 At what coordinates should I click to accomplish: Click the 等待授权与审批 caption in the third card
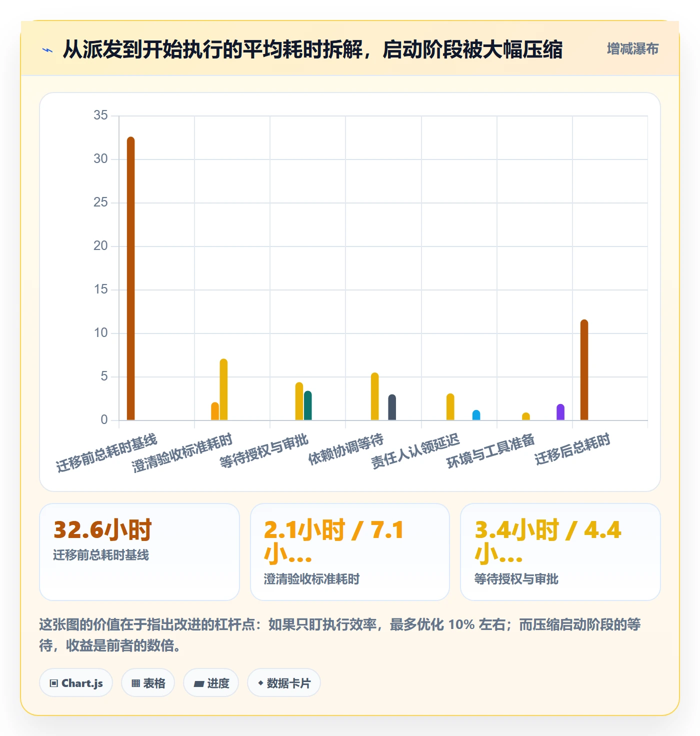coord(516,579)
